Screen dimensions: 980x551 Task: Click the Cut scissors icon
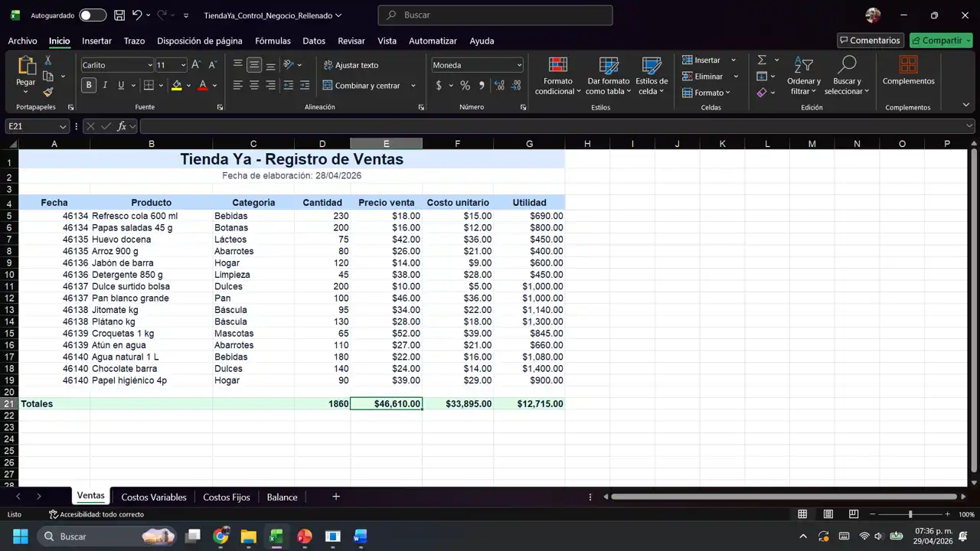coord(47,60)
